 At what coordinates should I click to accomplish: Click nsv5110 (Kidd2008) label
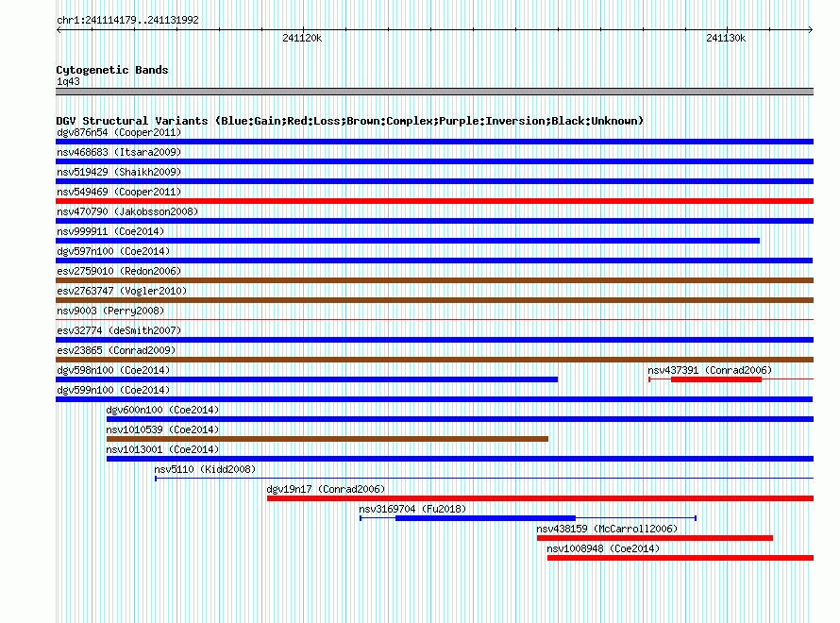click(x=205, y=469)
